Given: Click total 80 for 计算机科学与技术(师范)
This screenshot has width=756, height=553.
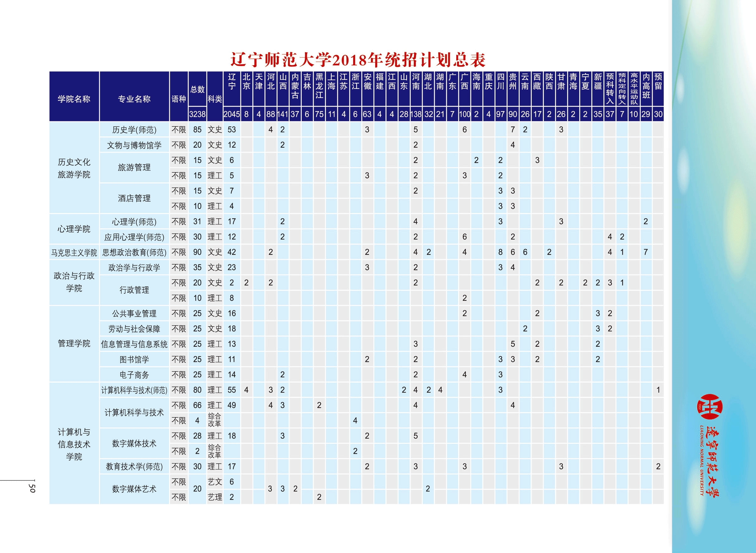Looking at the screenshot, I should point(197,390).
